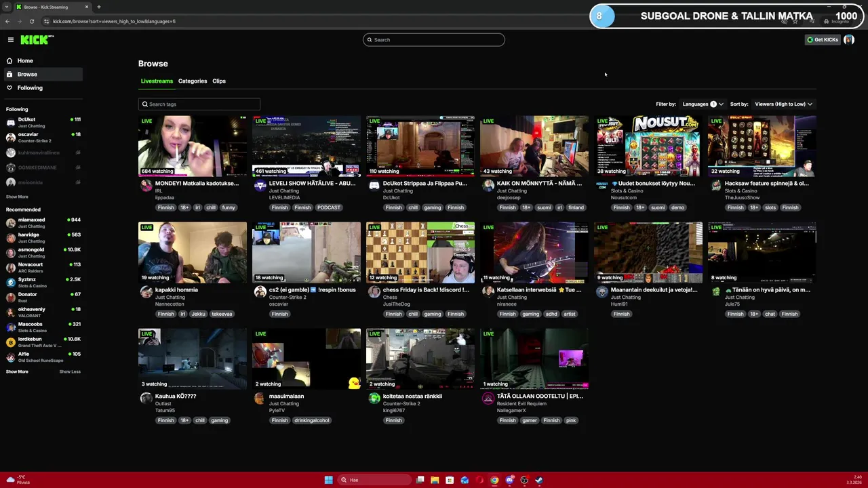
Task: Open Uudet bonukset löytyy stream title
Action: (x=653, y=183)
